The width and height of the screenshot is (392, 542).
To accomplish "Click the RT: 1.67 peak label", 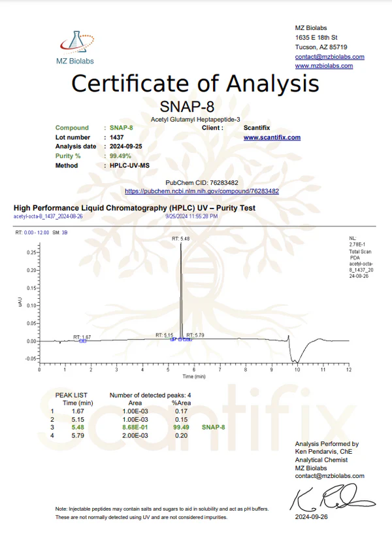I will [82, 337].
